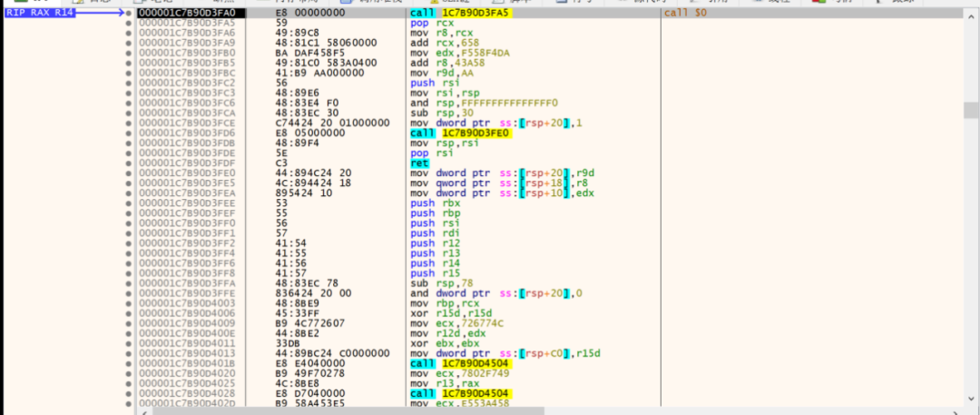Select the mov r13,rax instruction
This screenshot has height=415, width=980.
[437, 382]
